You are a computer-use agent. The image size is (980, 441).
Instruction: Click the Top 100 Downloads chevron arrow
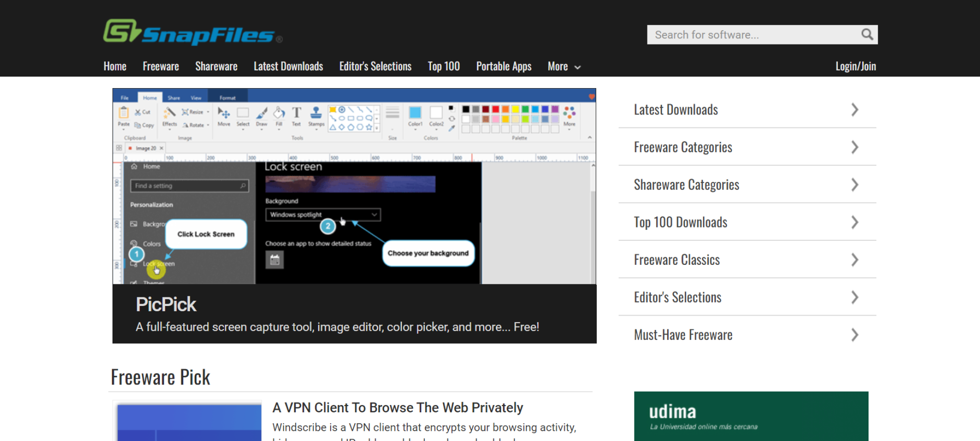coord(855,222)
